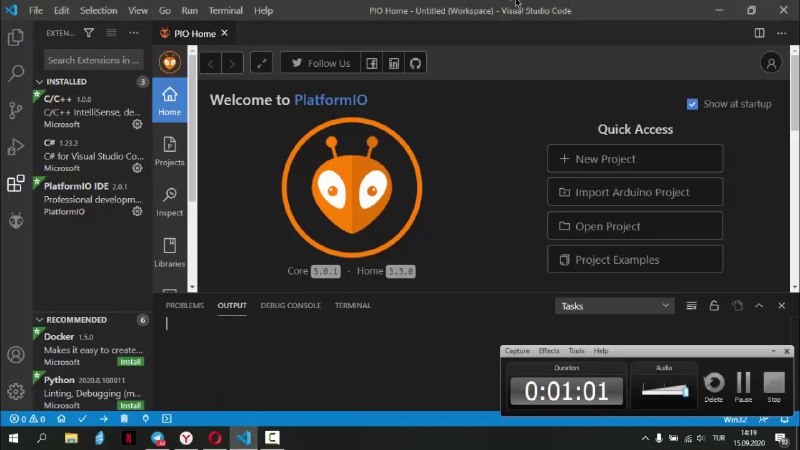
Task: Open C# extension manage gear
Action: pos(137,168)
